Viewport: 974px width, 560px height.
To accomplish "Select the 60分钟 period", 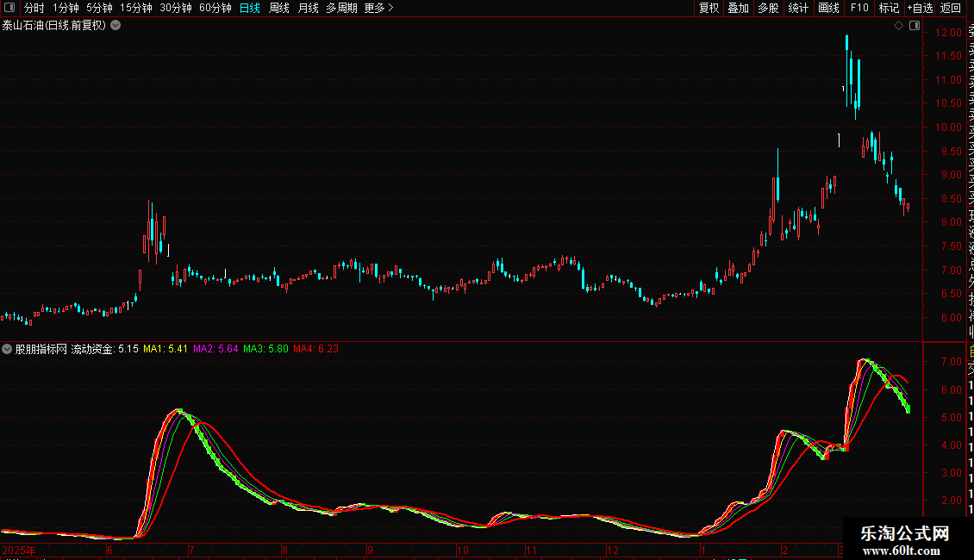I will point(215,8).
